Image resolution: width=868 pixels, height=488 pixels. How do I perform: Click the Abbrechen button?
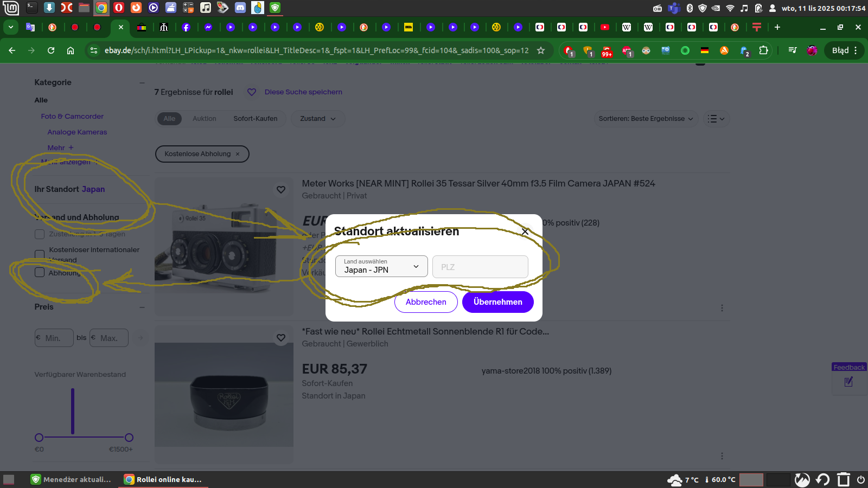[x=426, y=302]
